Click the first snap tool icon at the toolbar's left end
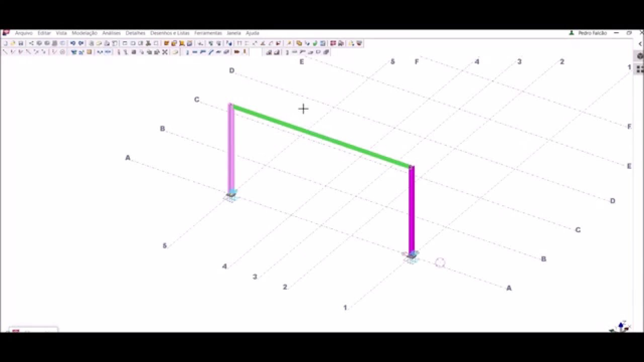Image resolution: width=644 pixels, height=362 pixels. [5, 52]
